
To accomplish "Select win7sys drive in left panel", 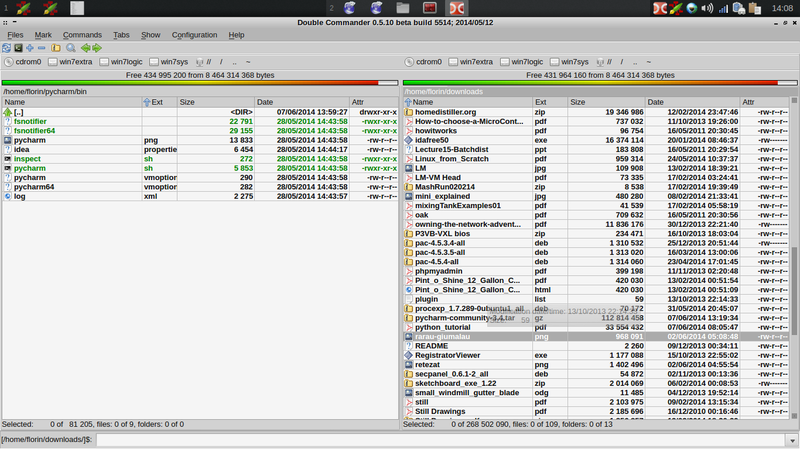I will click(x=169, y=62).
